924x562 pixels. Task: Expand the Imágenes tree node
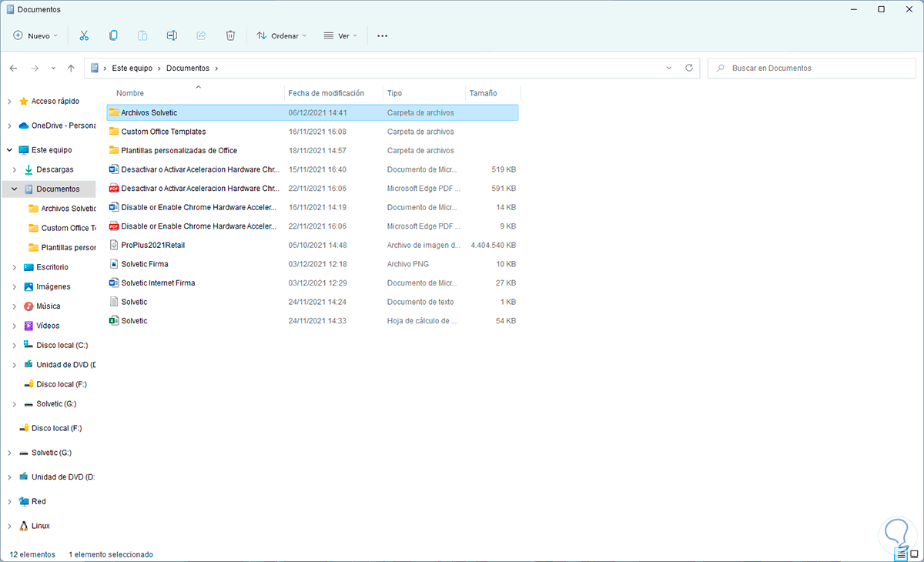click(x=15, y=286)
